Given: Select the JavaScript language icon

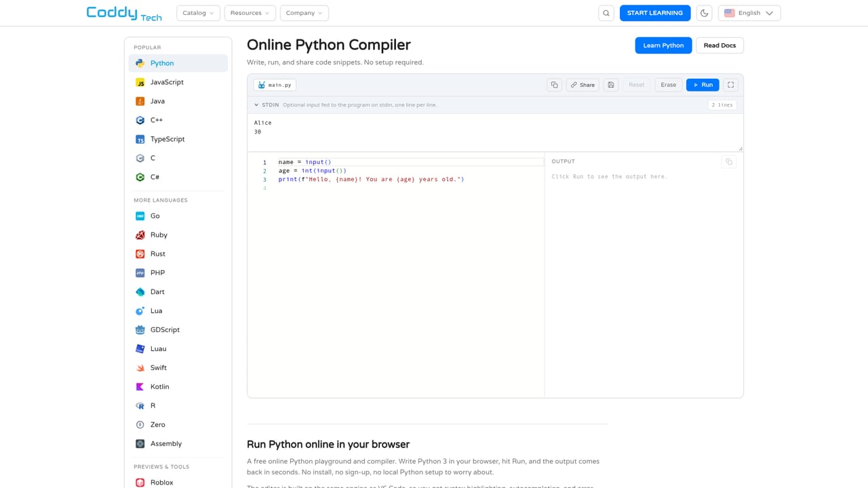Looking at the screenshot, I should tap(140, 82).
